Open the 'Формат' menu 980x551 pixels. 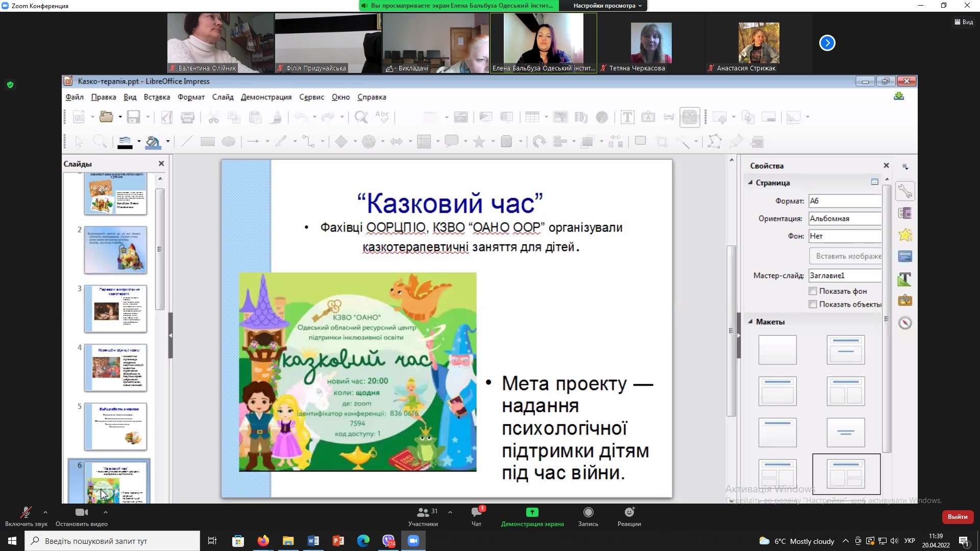(x=191, y=97)
